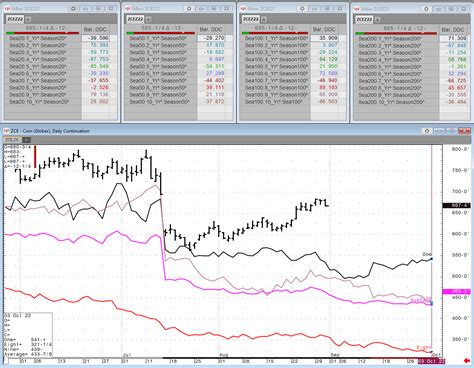Viewport: 474px width, 368px height.
Task: Click the highlighted 03 Oct 22 date marker
Action: pyautogui.click(x=432, y=361)
